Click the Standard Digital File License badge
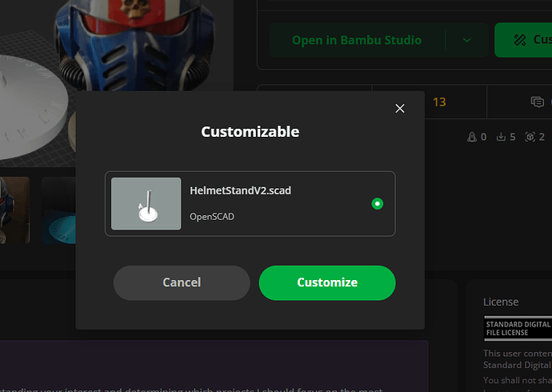Viewport: 552px width, 392px height. (x=518, y=328)
